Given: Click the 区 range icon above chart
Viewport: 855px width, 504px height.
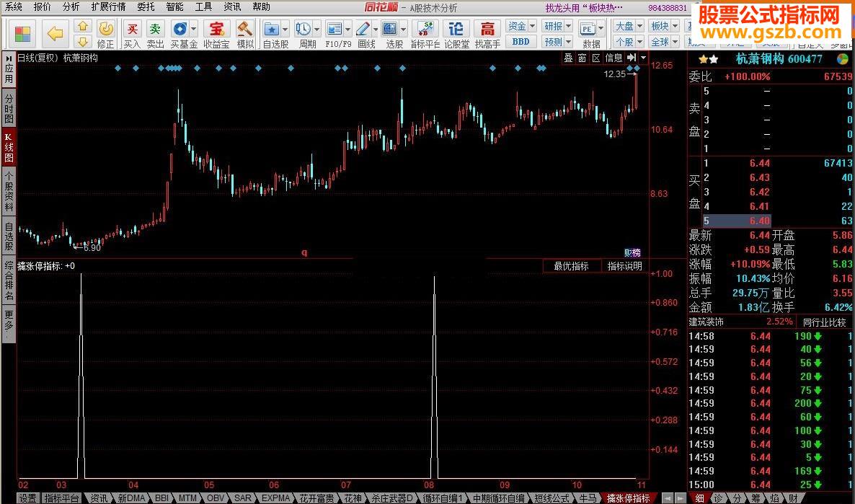Looking at the screenshot, I should tap(596, 58).
